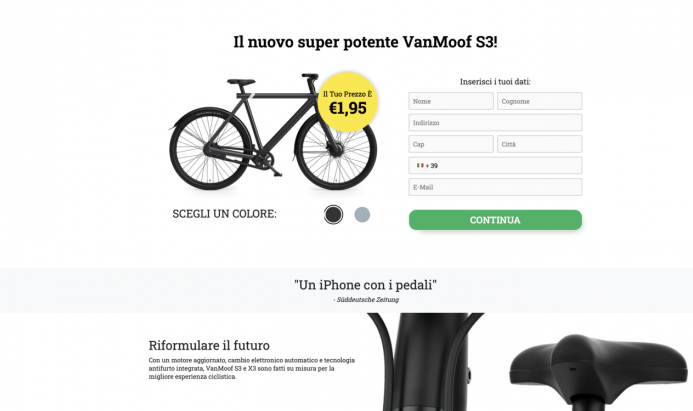Viewport: 693px width, 411px height.
Task: Click the Süddeutsche Zeitung attribution text
Action: [366, 300]
